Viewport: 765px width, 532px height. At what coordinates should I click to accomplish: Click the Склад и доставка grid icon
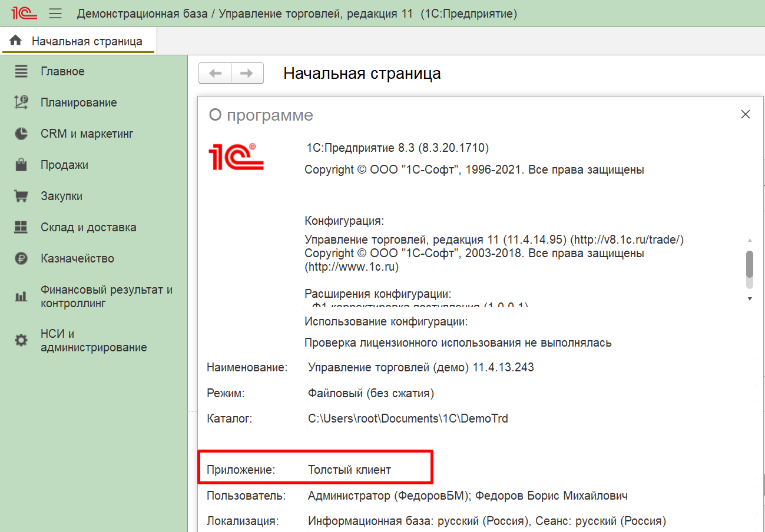coord(21,227)
